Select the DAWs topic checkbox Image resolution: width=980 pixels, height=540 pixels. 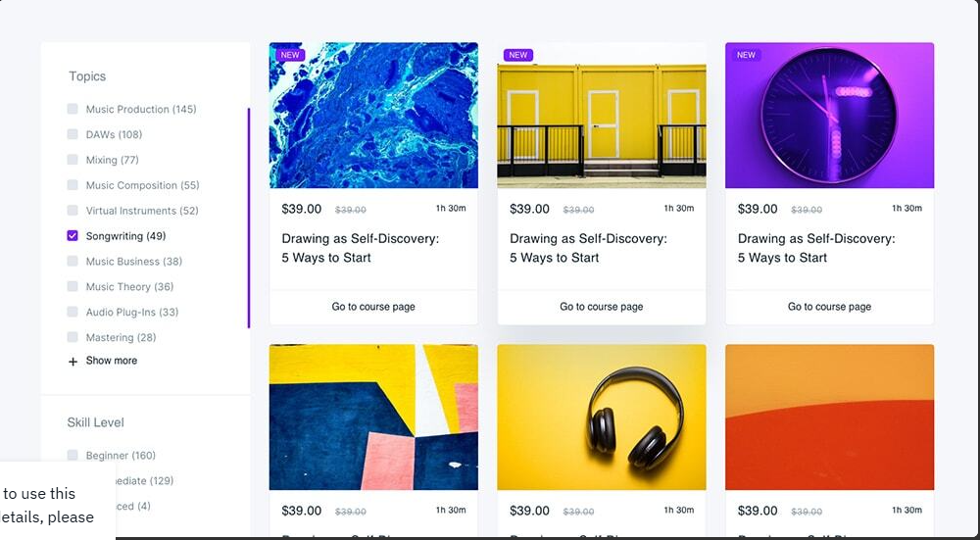click(x=73, y=134)
